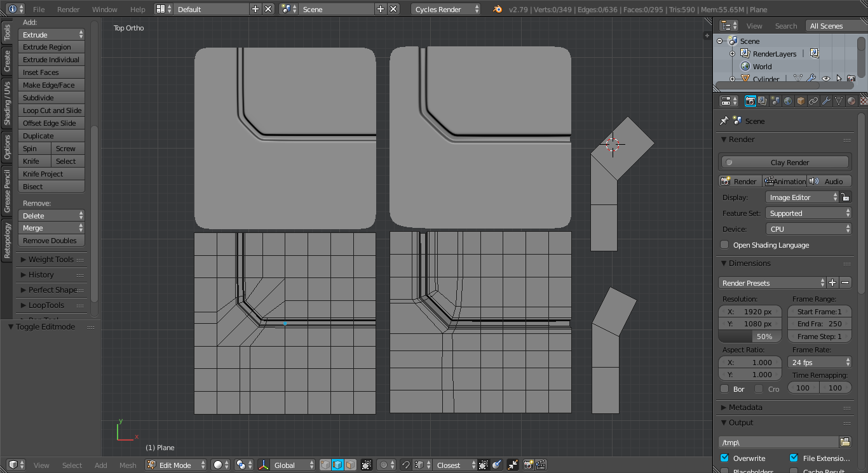Switch to edge select mode
This screenshot has width=868, height=473.
pyautogui.click(x=337, y=465)
